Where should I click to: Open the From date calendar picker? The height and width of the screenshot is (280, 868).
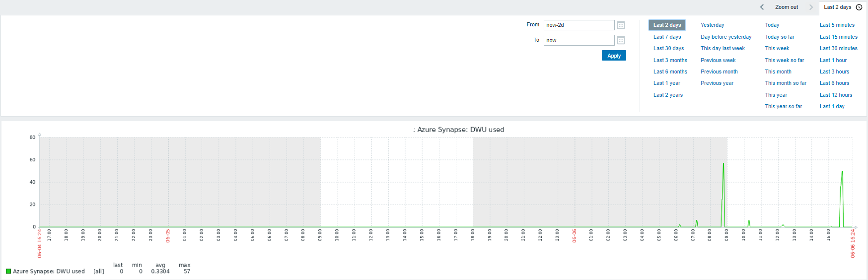click(x=621, y=25)
